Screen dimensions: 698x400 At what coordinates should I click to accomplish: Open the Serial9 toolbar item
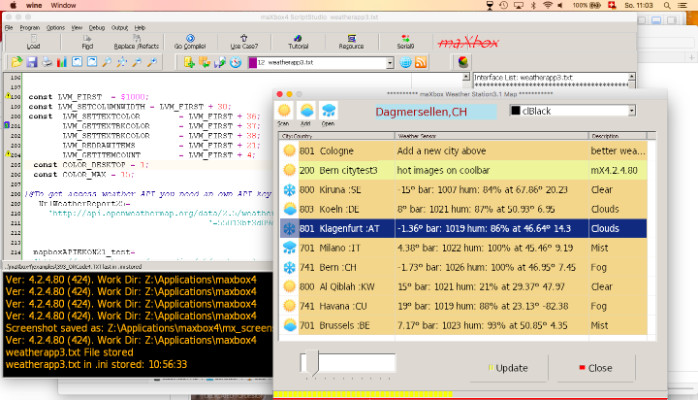[405, 42]
